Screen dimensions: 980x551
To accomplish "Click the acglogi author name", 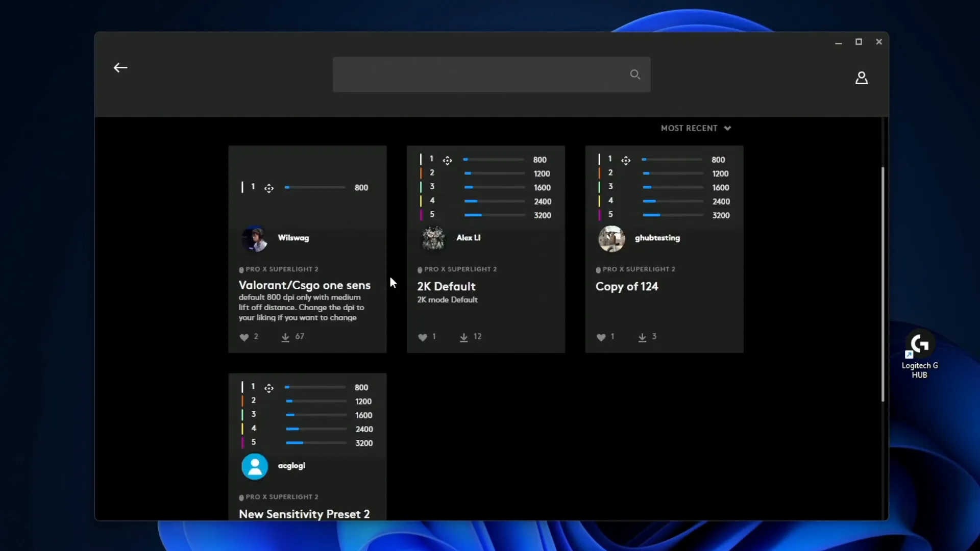I will 291,466.
